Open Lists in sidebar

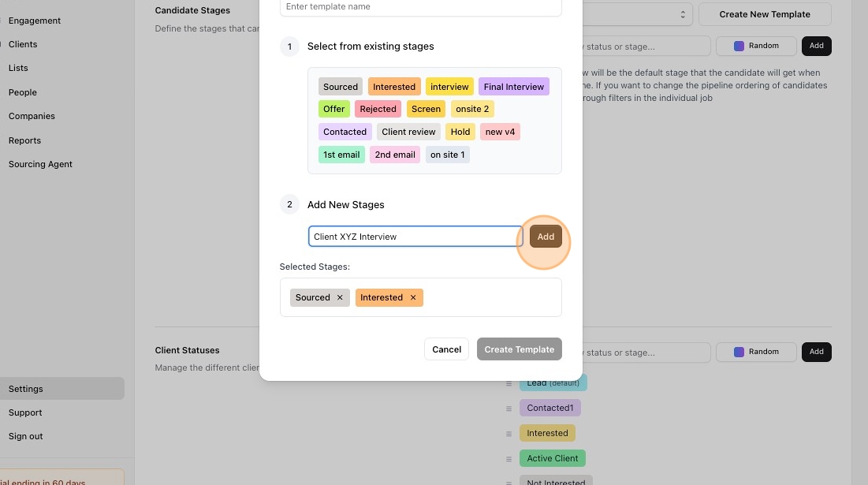[18, 68]
